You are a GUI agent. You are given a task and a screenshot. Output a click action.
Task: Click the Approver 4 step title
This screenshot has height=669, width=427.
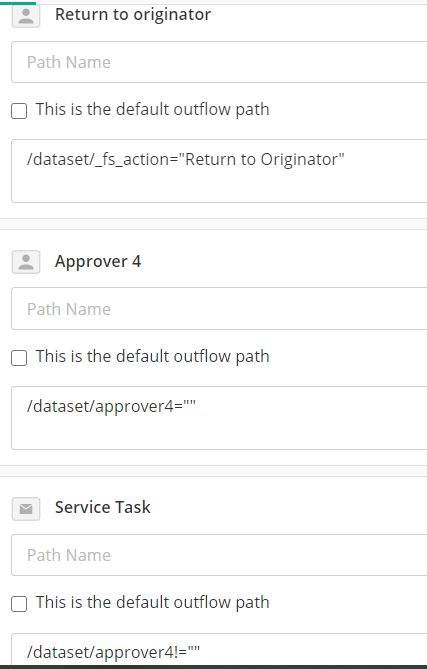[98, 261]
